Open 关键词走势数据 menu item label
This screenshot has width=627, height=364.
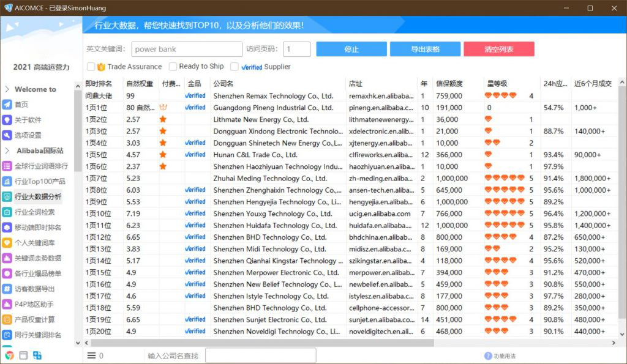coord(38,258)
